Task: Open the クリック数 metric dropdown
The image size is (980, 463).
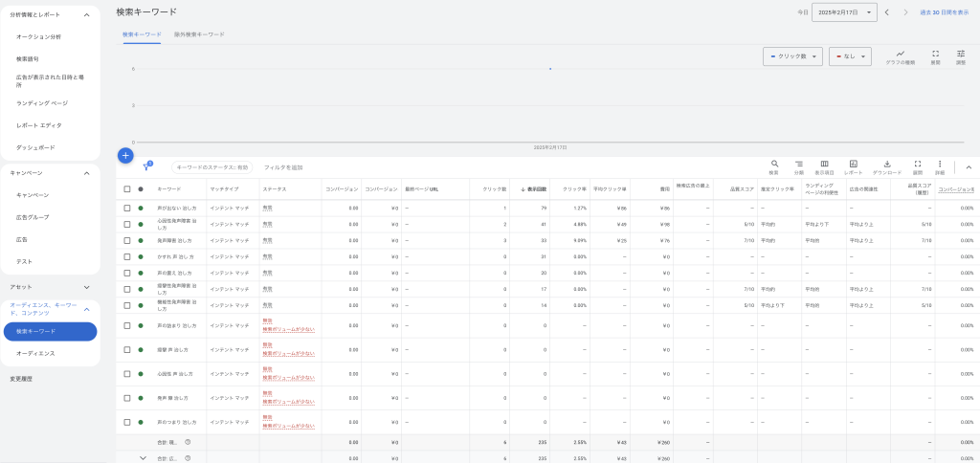Action: point(793,56)
